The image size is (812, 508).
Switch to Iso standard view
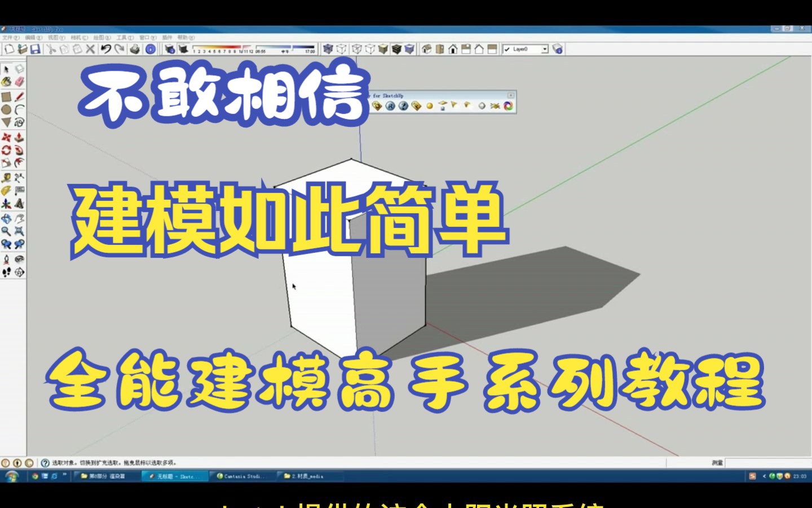[427, 50]
